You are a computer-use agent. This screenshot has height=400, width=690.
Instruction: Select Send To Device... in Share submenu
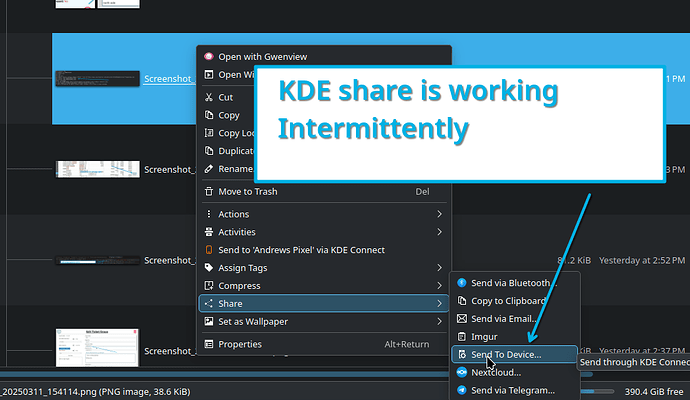point(515,355)
